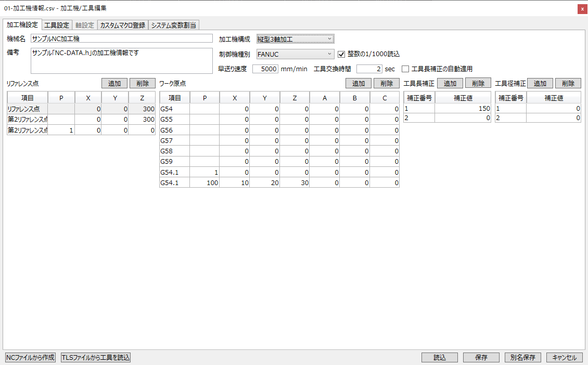Expand the 加工機構成 dropdown

[x=295, y=39]
